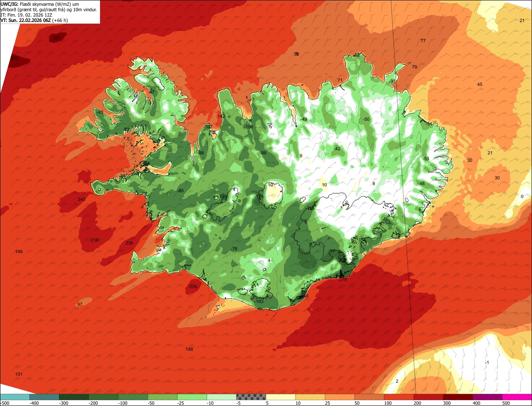Image resolution: width=532 pixels, height=406 pixels.
Task: Select the east coast value -53
Action: pos(426,159)
